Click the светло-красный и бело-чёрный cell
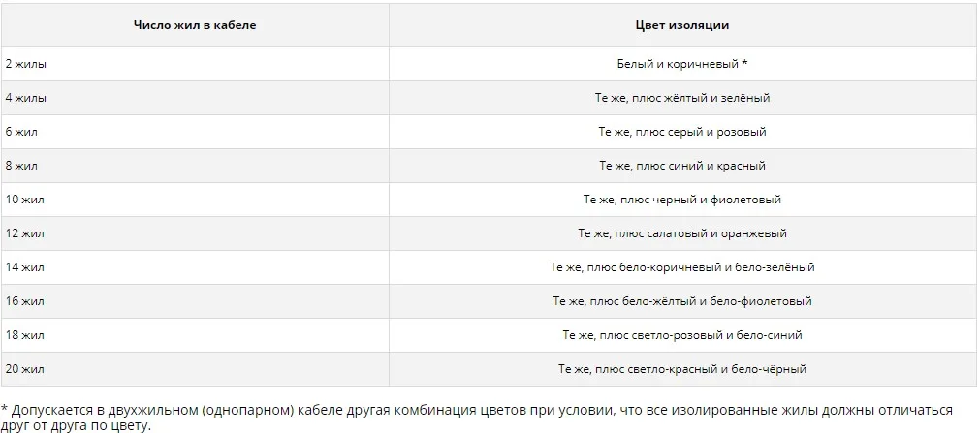This screenshot has width=980, height=433. coord(681,369)
